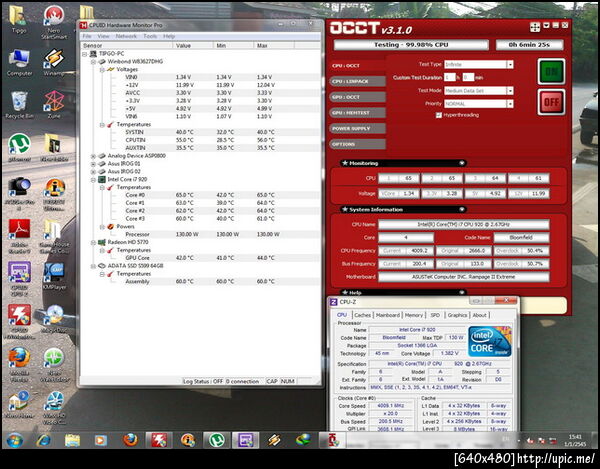Click the Windows Start button
The height and width of the screenshot is (469, 600).
click(x=15, y=440)
